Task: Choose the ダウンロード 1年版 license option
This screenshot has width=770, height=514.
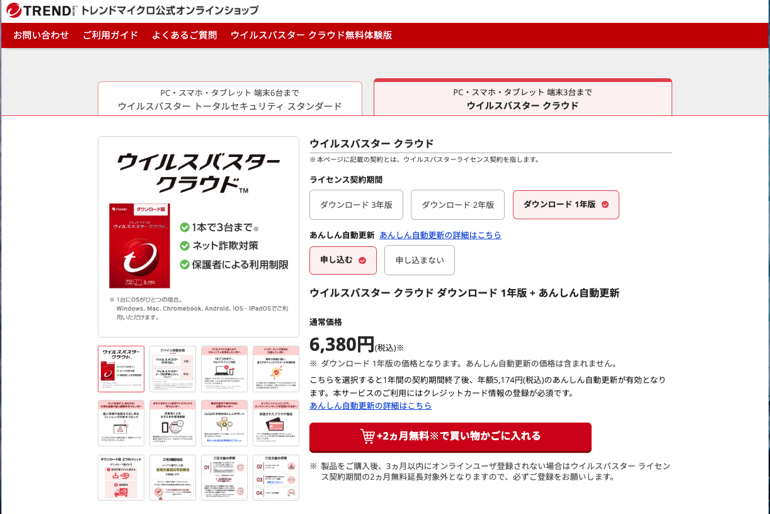Action: (x=566, y=205)
